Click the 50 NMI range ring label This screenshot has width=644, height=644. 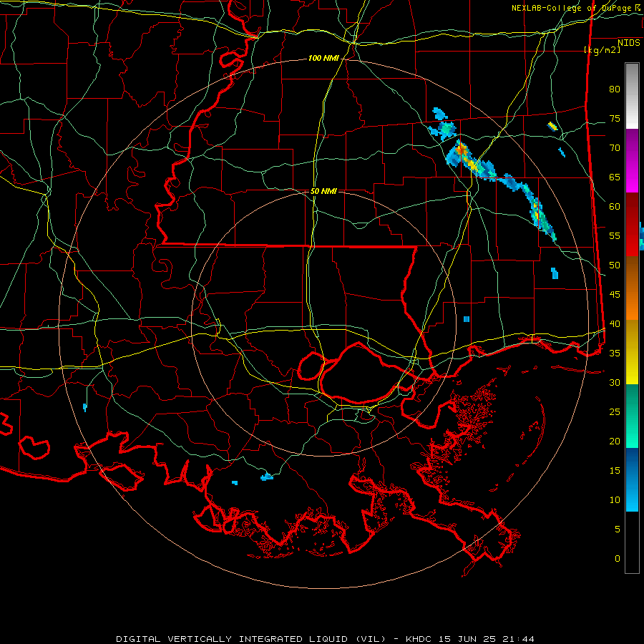click(x=323, y=191)
